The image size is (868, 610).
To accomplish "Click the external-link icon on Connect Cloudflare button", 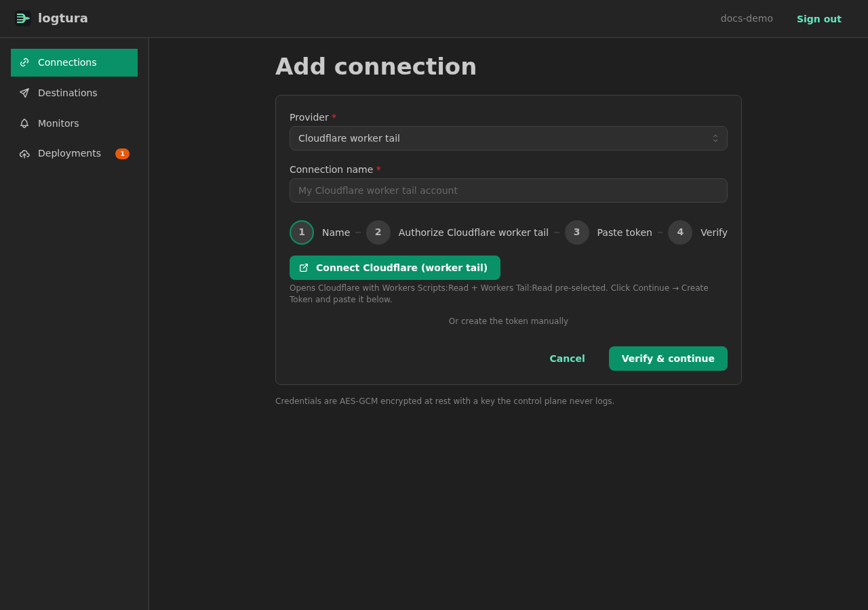I will click(x=304, y=268).
